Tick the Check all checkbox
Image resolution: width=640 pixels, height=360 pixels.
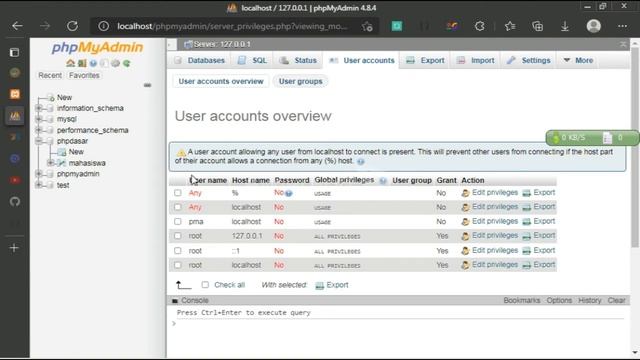pos(205,284)
